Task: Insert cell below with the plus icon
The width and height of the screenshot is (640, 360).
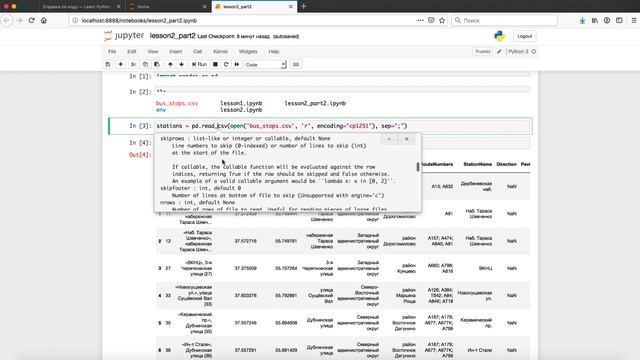Action: point(120,64)
